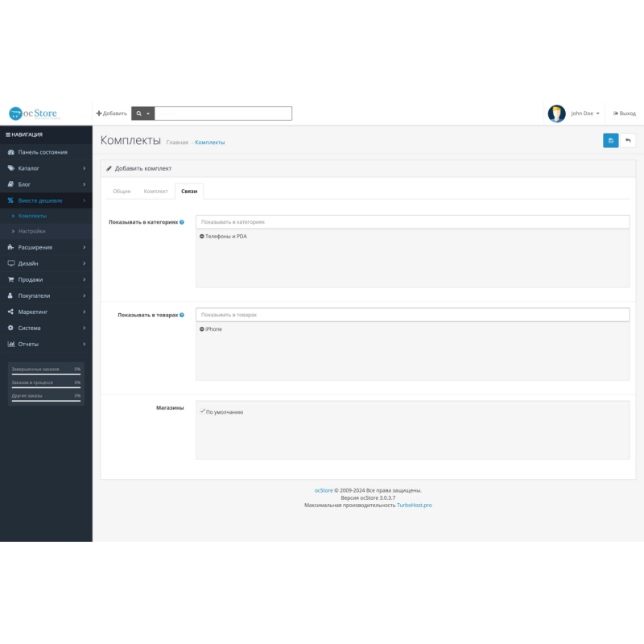The height and width of the screenshot is (644, 644).
Task: Click the back arrow icon near save
Action: coord(629,140)
